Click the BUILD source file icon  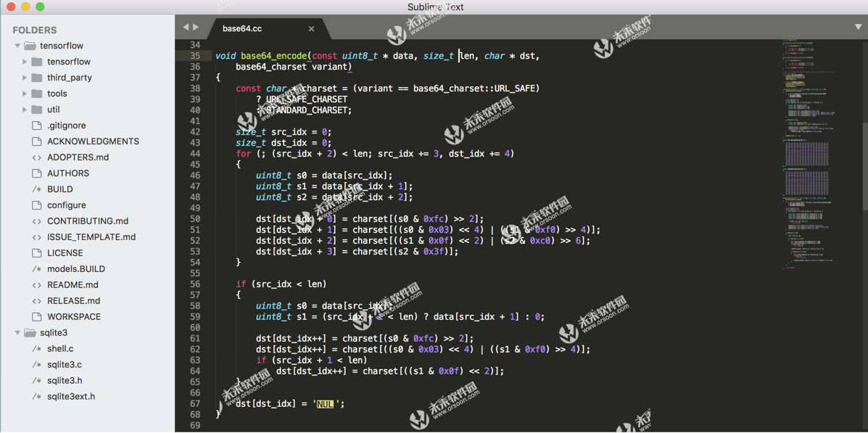tap(37, 189)
